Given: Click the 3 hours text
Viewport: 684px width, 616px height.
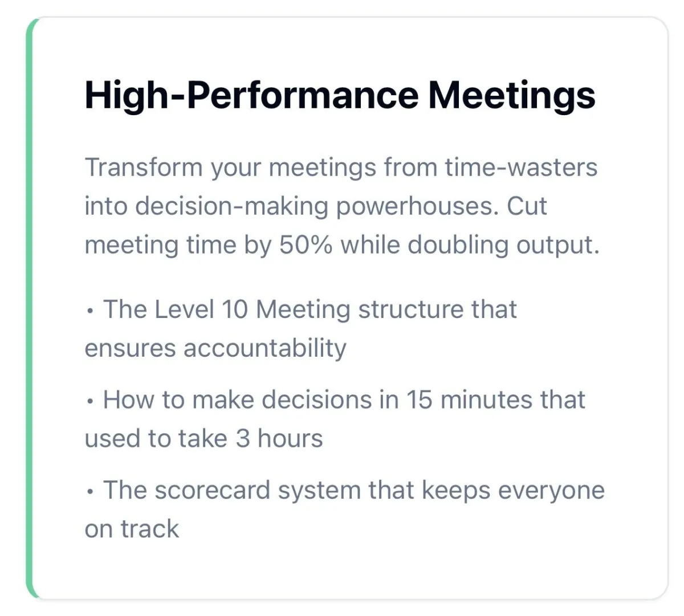Looking at the screenshot, I should coord(279,438).
